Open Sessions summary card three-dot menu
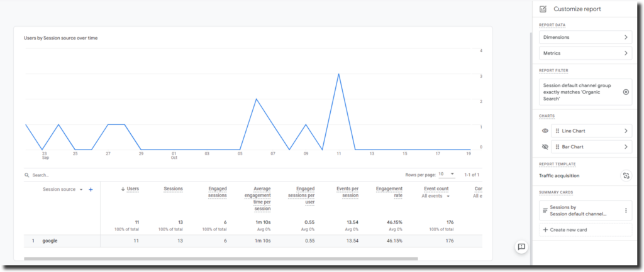The height and width of the screenshot is (272, 644). pos(626,210)
